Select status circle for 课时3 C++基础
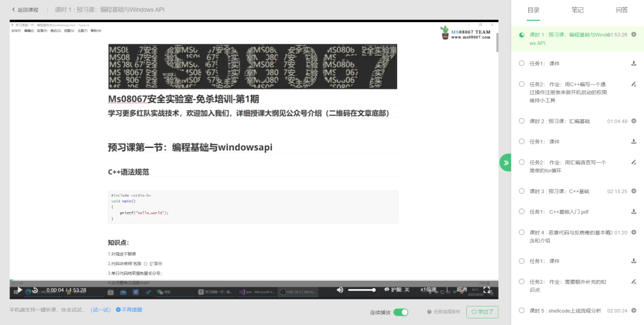The image size is (644, 325). click(522, 191)
